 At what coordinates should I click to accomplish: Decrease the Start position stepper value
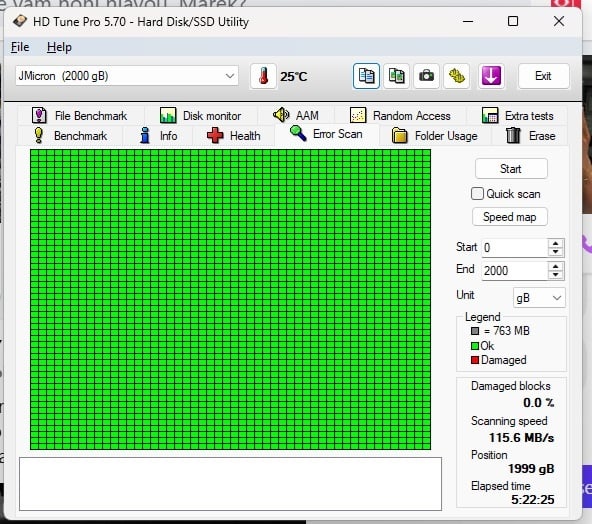point(555,252)
